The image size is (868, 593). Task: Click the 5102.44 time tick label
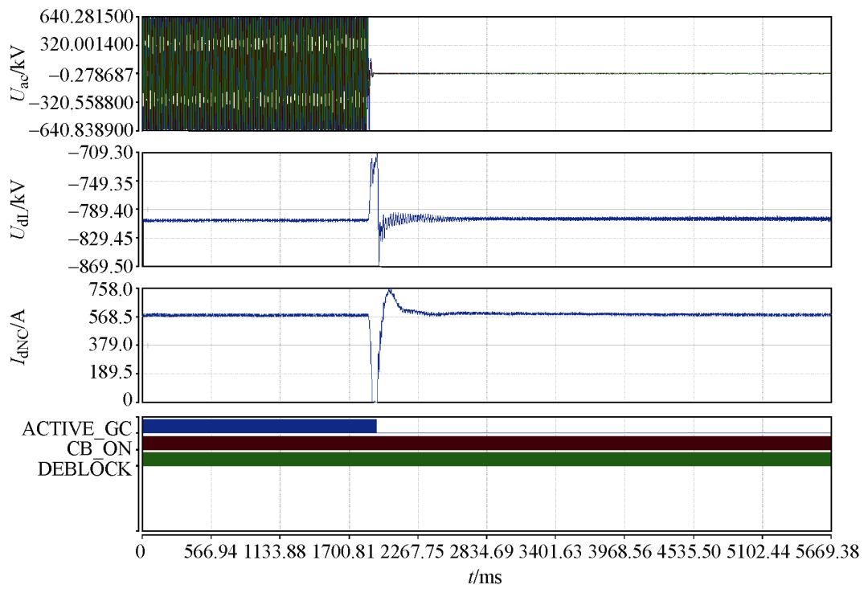[x=757, y=551]
